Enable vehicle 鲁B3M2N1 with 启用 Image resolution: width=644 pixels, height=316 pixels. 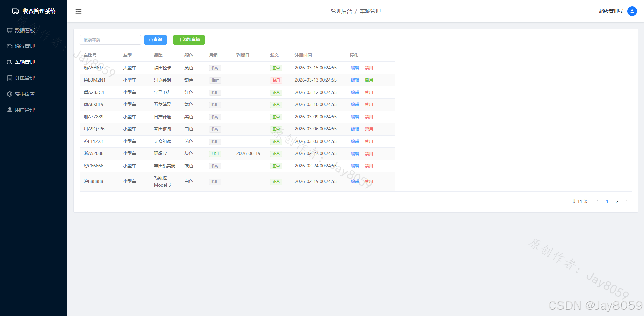(369, 80)
